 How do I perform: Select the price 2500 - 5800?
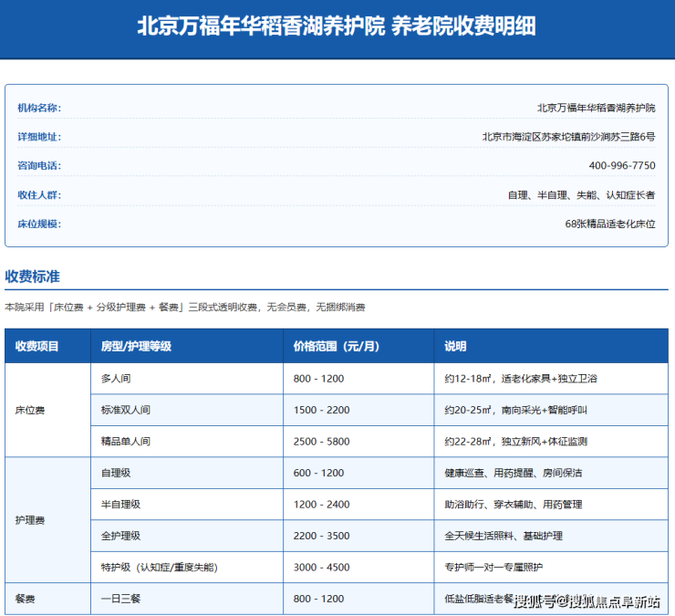click(322, 442)
